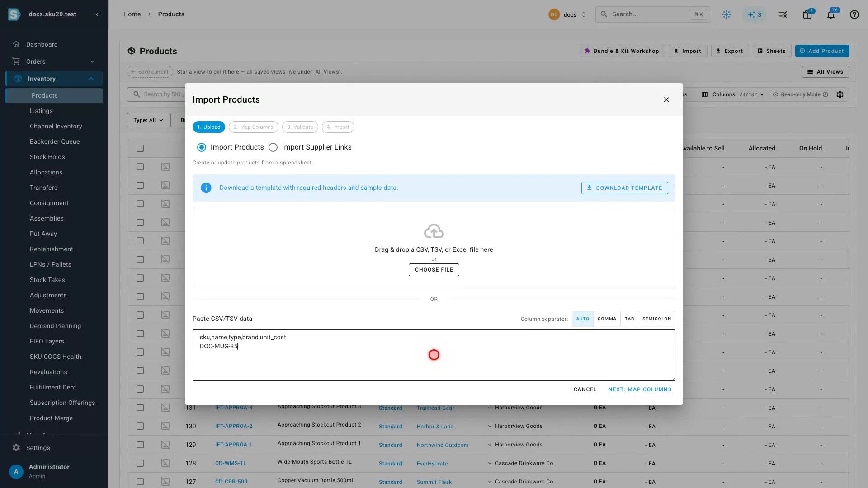Click the checklist tasks icon in header
The height and width of the screenshot is (488, 868).
[783, 14]
